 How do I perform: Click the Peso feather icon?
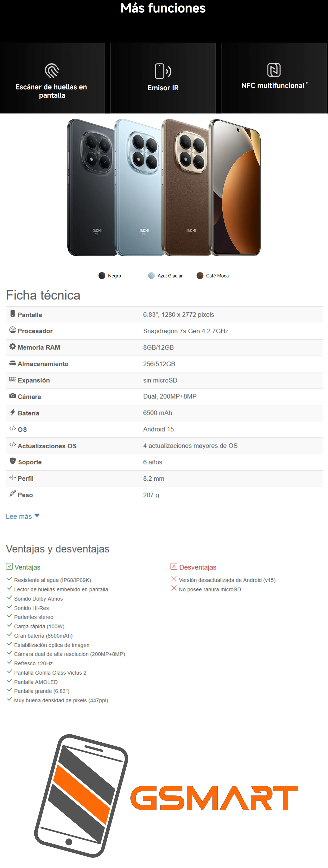pyautogui.click(x=13, y=494)
